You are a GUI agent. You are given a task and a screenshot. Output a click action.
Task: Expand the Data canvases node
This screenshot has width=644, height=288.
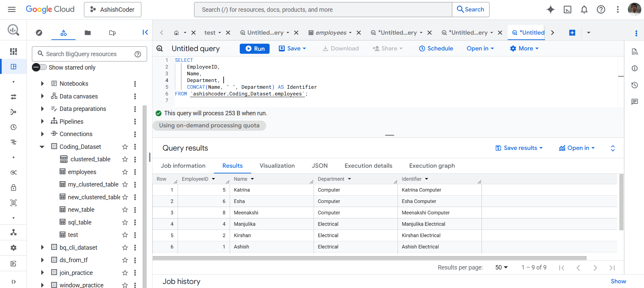pyautogui.click(x=42, y=96)
